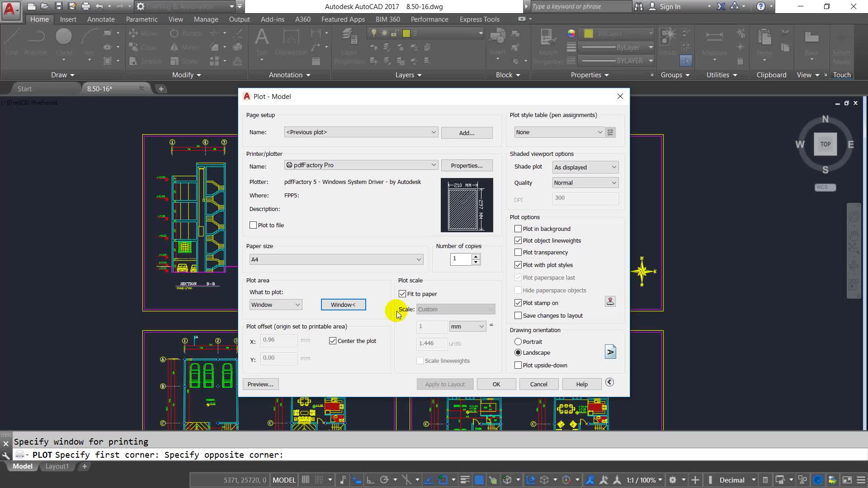The height and width of the screenshot is (488, 868).
Task: Open the What to plot Window dropdown
Action: point(275,305)
